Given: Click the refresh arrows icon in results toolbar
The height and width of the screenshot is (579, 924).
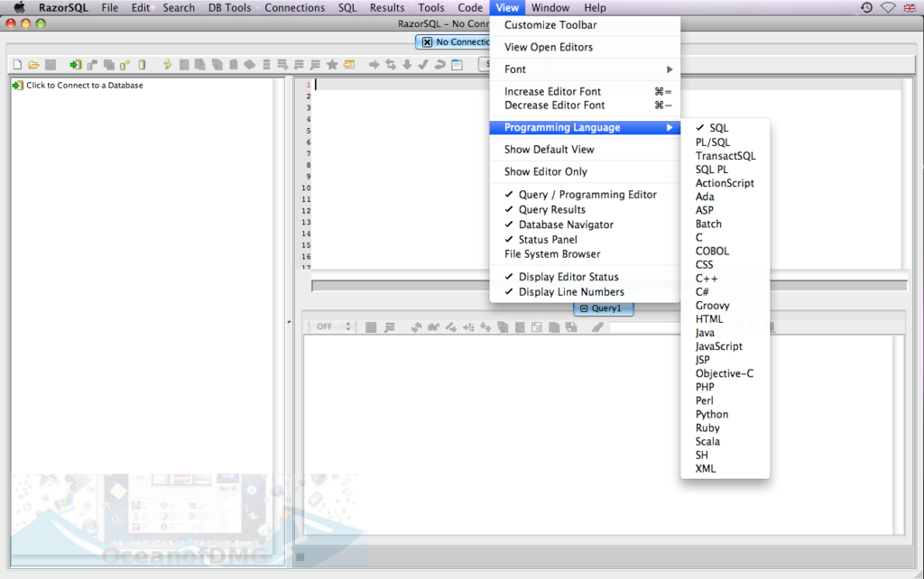Looking at the screenshot, I should (416, 326).
